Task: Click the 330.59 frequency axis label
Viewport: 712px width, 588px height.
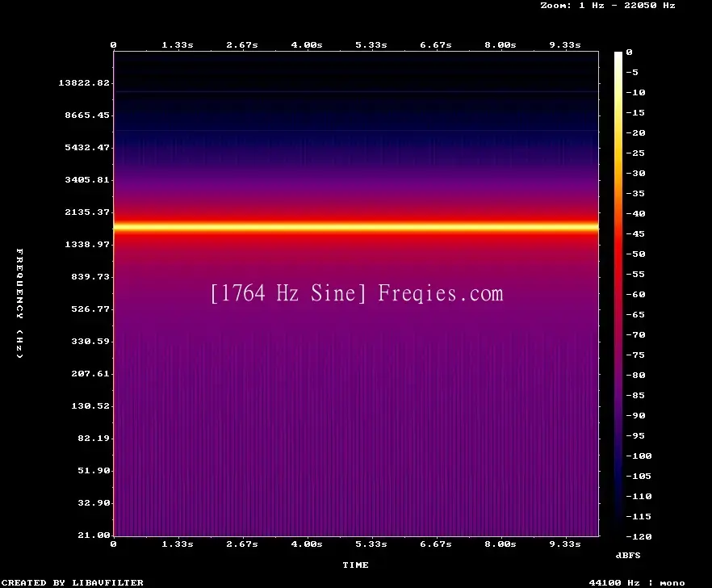Action: pyautogui.click(x=90, y=341)
